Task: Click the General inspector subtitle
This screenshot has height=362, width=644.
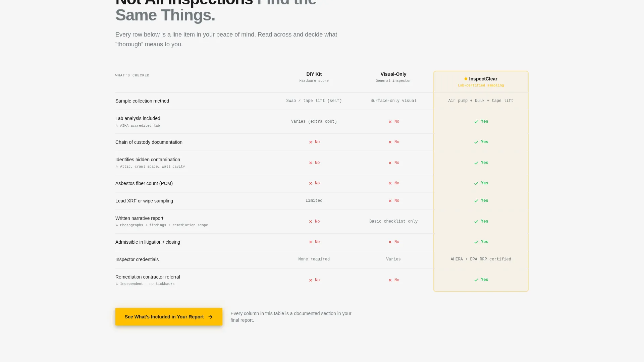Action: pyautogui.click(x=393, y=81)
